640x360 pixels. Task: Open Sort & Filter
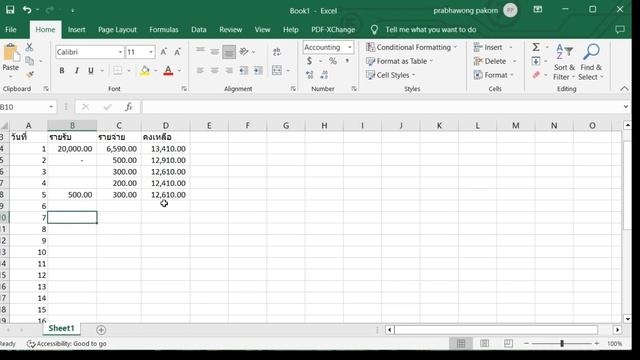click(x=564, y=62)
